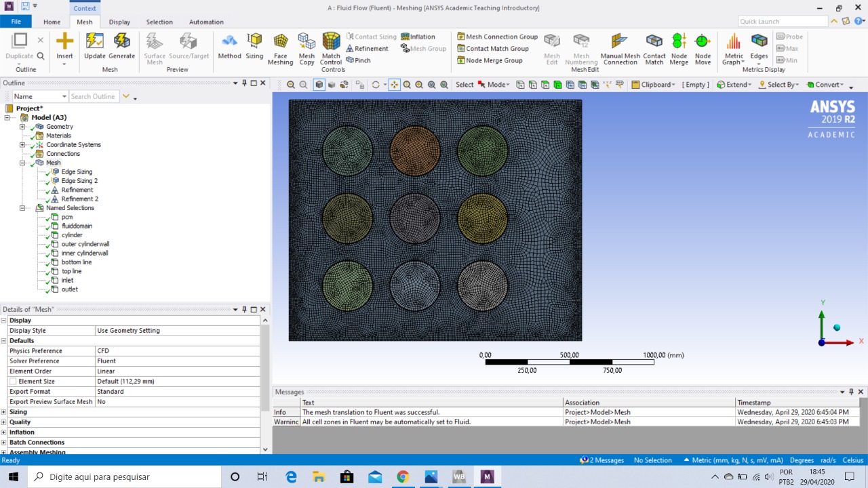The height and width of the screenshot is (488, 868).
Task: Select the inlet named selection
Action: [x=67, y=281]
